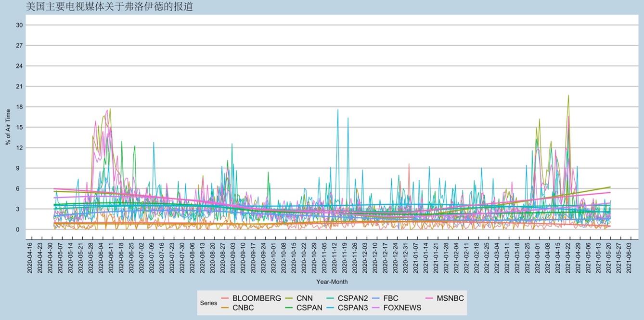Click x-axis date label 2020-06-11

(111, 258)
